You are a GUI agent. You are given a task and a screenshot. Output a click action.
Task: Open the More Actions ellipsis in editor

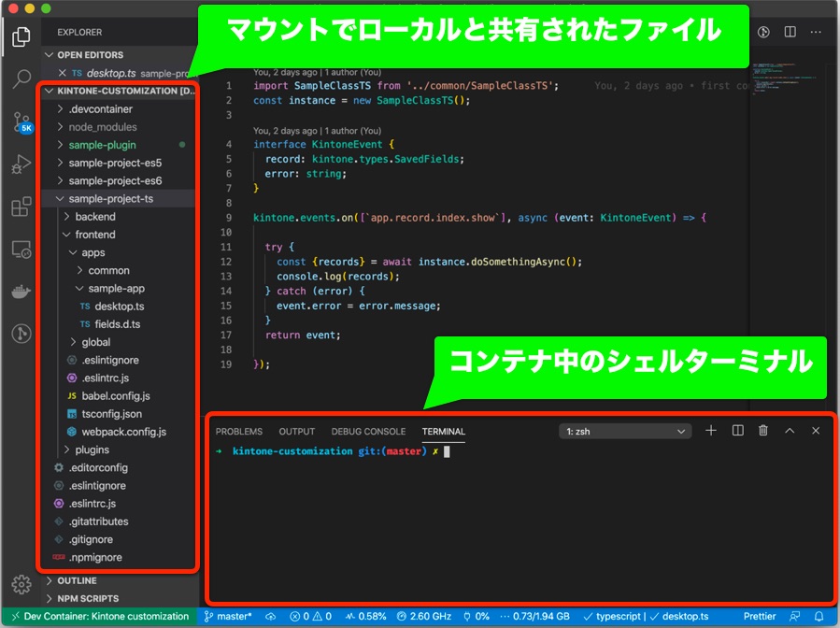pos(816,32)
